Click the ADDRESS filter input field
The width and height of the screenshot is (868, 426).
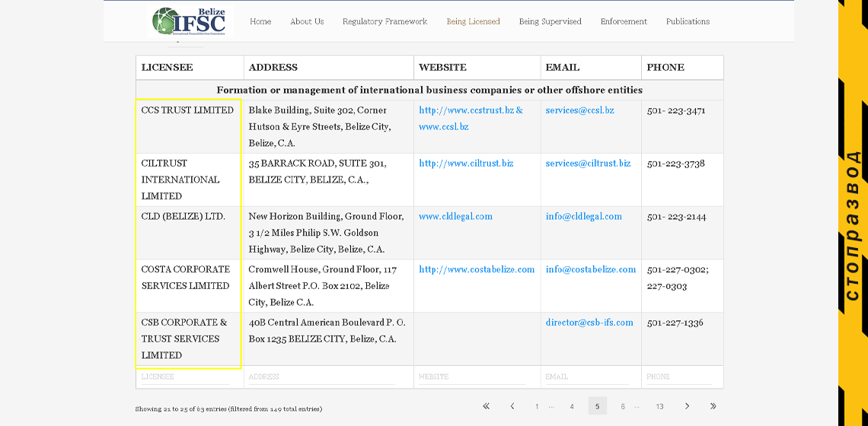click(x=321, y=377)
